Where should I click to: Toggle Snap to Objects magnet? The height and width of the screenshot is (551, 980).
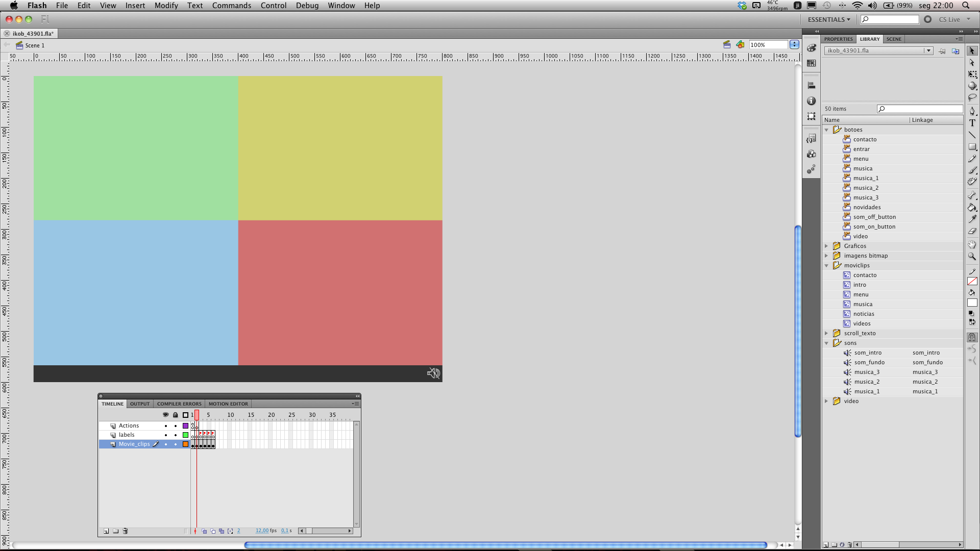click(972, 337)
